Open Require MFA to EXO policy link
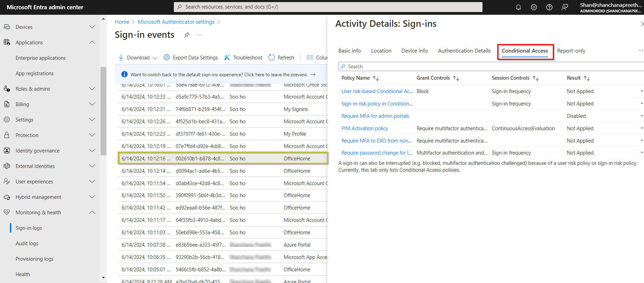Viewport: 644px width, 283px height. [x=377, y=141]
